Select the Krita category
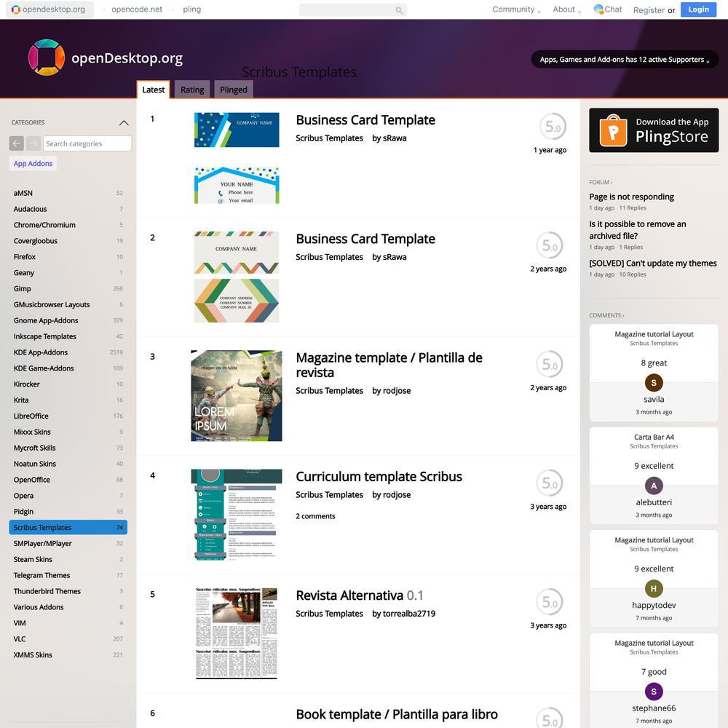The width and height of the screenshot is (728, 728). point(68,400)
